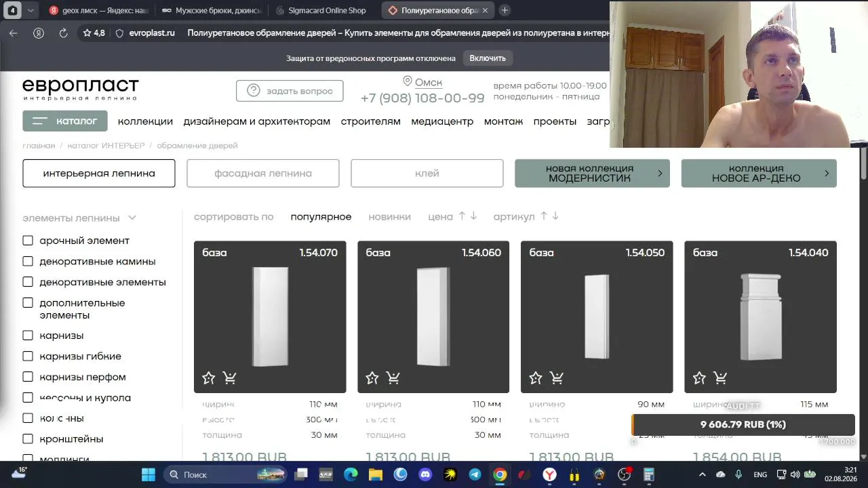Viewport: 868px width, 488px height.
Task: Show hidden system tray icons
Action: coord(703,474)
